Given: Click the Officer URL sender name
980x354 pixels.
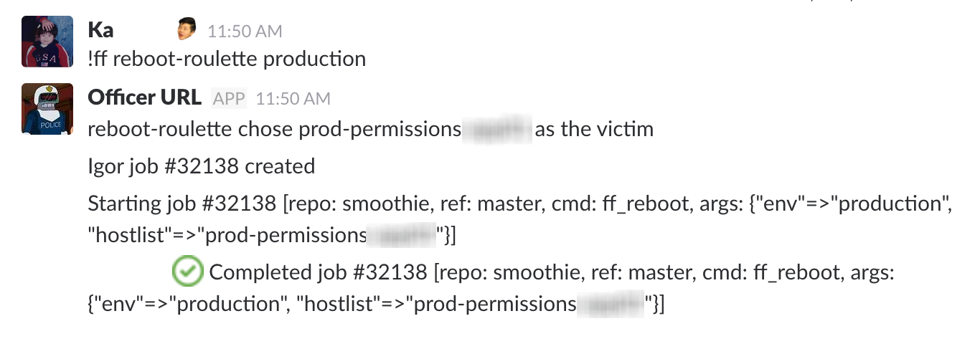Looking at the screenshot, I should [144, 97].
